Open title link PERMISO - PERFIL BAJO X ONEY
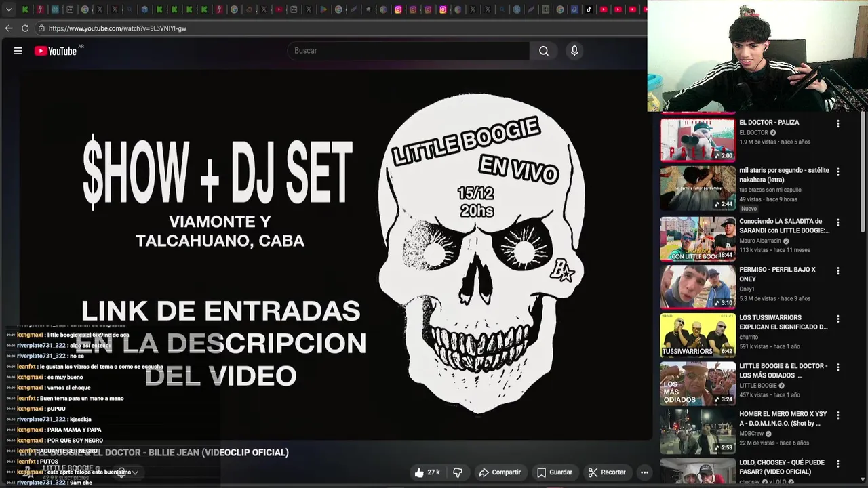 [x=777, y=274]
